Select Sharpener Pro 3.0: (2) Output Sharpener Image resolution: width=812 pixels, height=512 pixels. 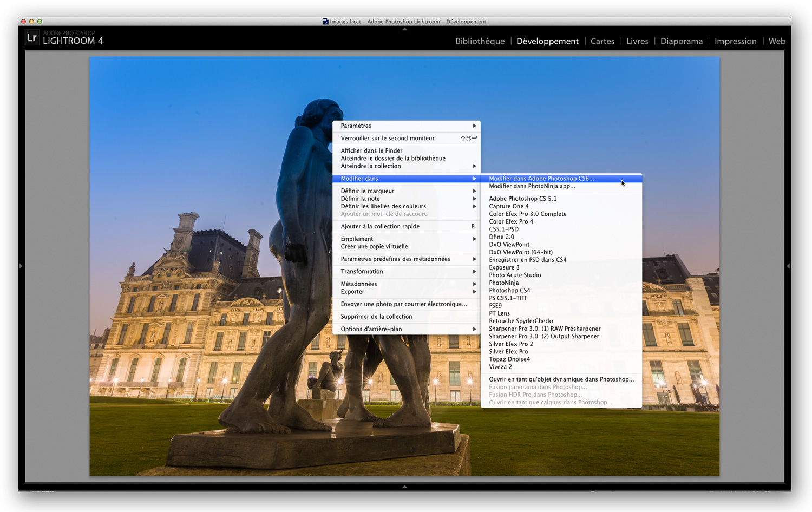(x=561, y=336)
